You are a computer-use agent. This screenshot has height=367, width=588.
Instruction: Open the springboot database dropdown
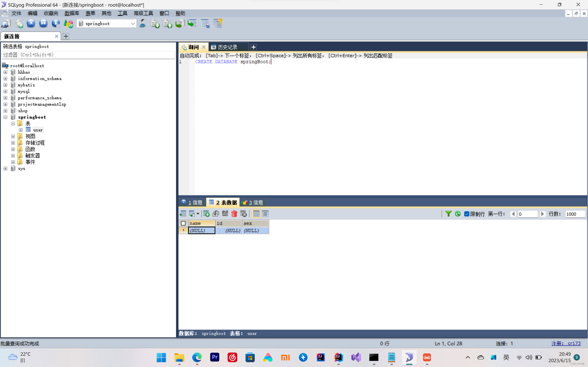[133, 24]
